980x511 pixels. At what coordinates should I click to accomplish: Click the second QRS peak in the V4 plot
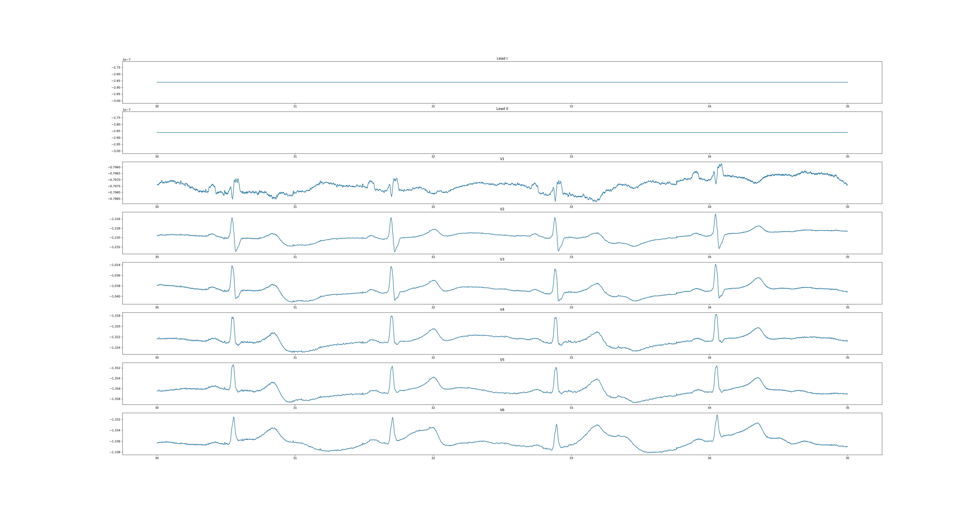(x=391, y=317)
